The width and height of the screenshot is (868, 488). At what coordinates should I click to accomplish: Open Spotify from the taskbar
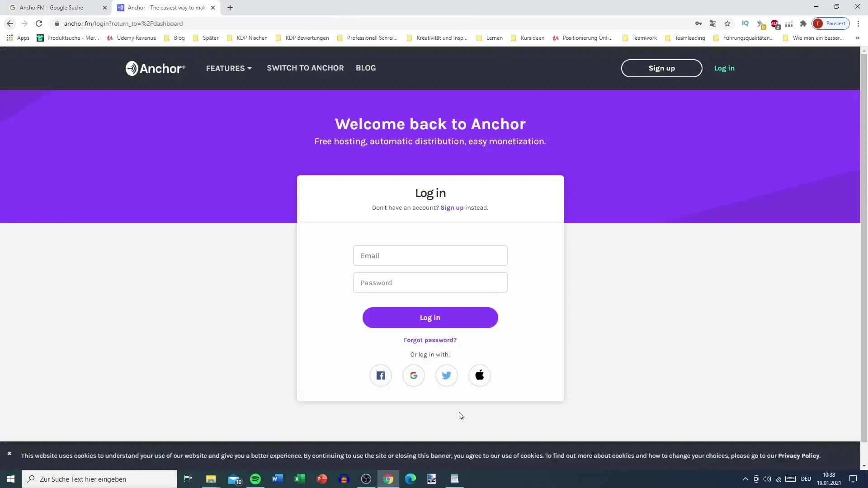click(x=255, y=479)
